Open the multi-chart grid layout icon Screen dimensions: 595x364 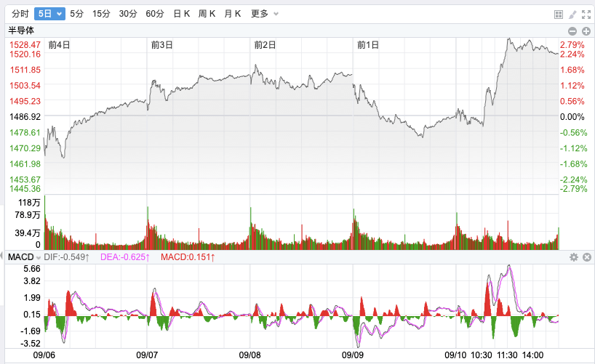[559, 14]
